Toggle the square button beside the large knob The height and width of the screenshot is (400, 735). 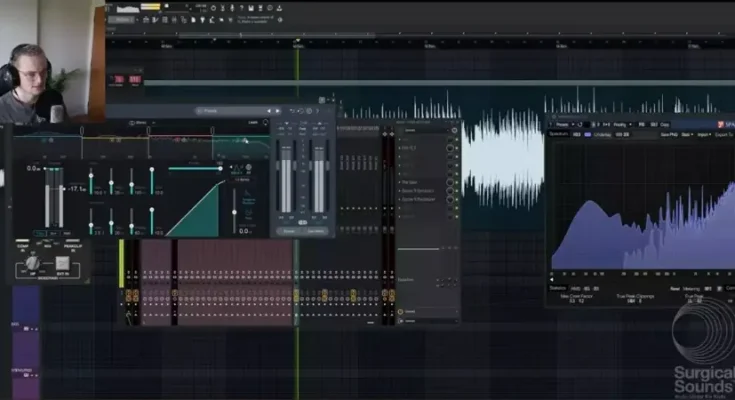pyautogui.click(x=61, y=262)
